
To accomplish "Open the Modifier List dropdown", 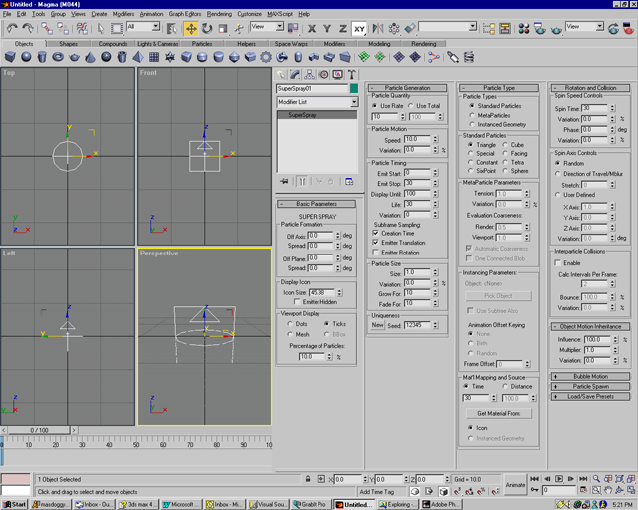I will 316,102.
